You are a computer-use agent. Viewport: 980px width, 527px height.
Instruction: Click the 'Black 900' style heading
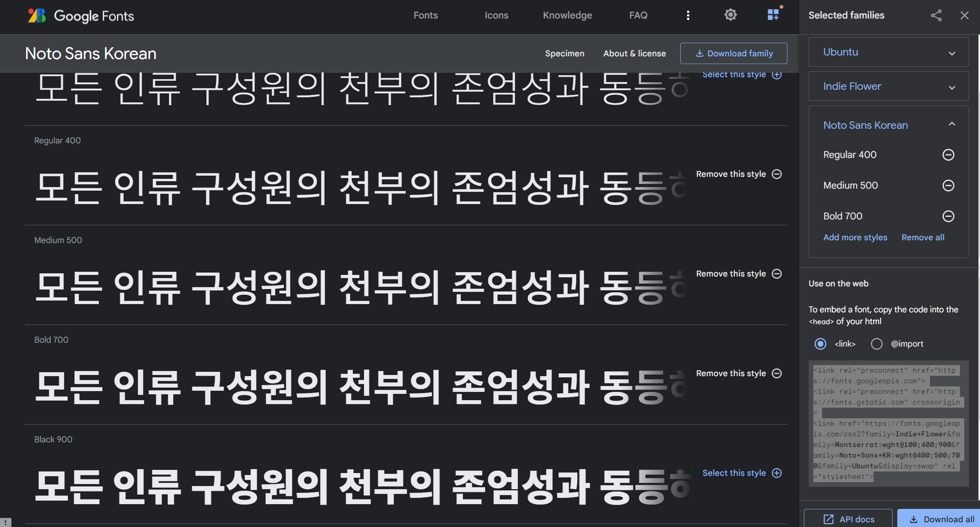[53, 440]
